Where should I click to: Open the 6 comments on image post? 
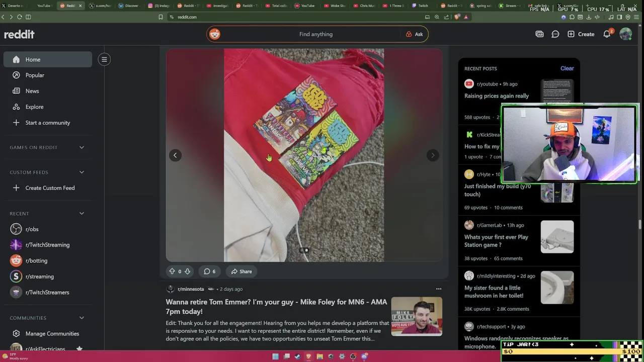point(209,271)
